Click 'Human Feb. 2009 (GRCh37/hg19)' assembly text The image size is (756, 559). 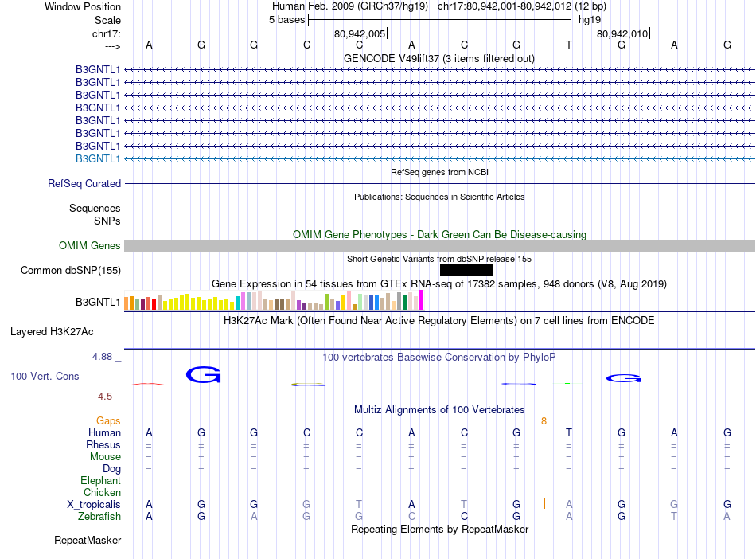point(350,6)
